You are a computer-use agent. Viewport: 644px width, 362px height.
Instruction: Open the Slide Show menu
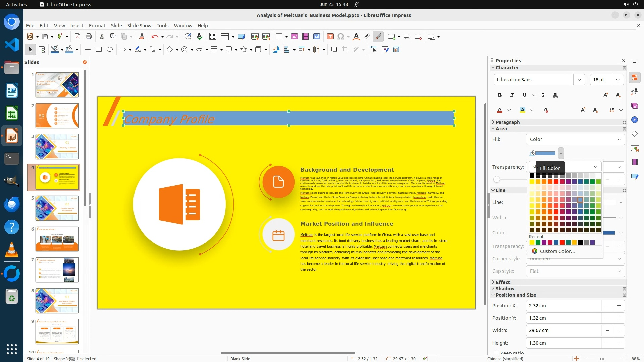pos(139,26)
